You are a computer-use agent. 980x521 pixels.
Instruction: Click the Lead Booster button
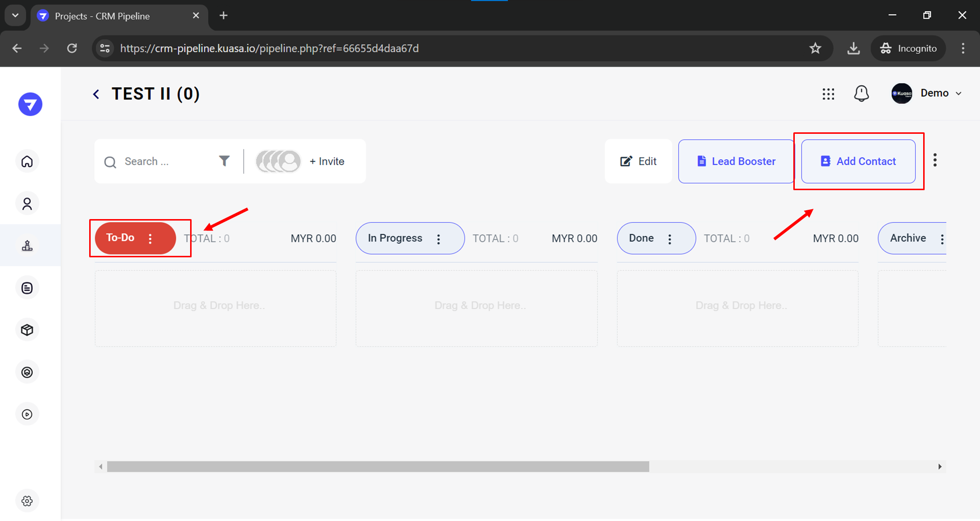735,161
